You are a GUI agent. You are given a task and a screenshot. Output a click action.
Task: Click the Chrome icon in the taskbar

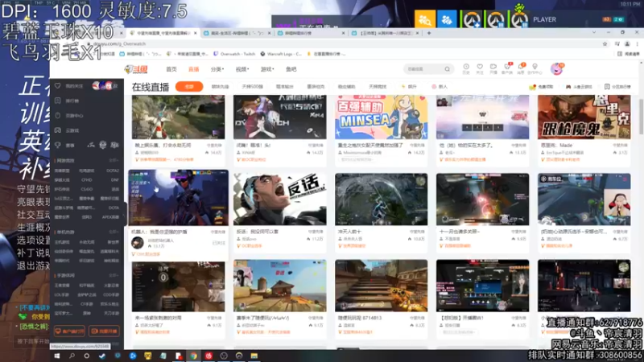[x=193, y=356]
